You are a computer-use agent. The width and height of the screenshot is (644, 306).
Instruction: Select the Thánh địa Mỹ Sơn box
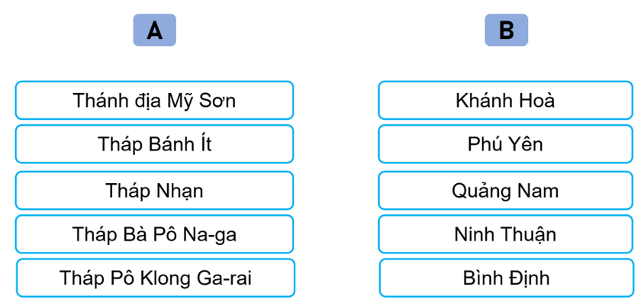pyautogui.click(x=154, y=100)
